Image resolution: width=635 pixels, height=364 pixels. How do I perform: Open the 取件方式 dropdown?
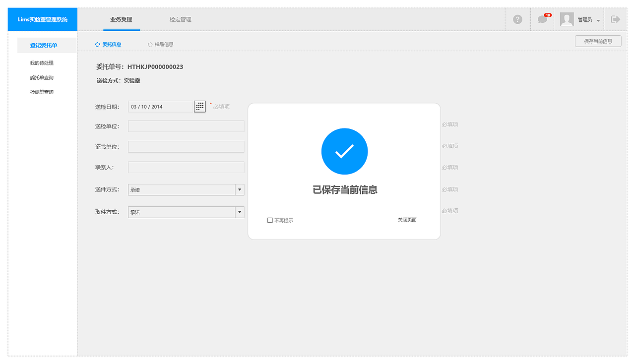click(x=240, y=212)
